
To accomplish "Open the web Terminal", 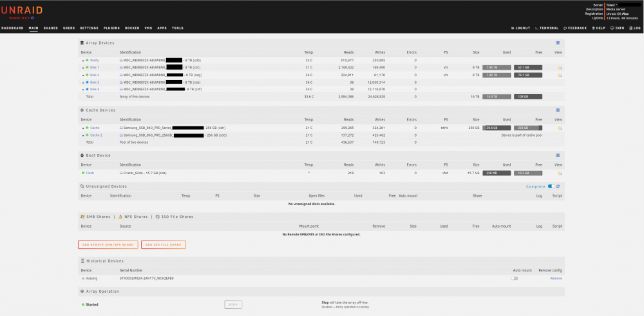I will [x=547, y=28].
